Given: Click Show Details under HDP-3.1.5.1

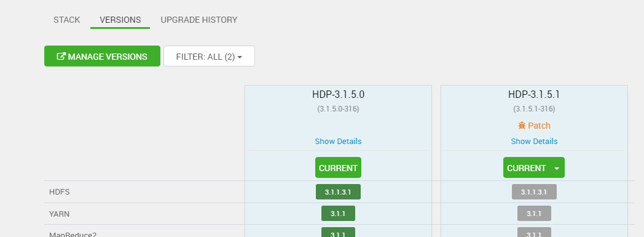Looking at the screenshot, I should click(534, 141).
